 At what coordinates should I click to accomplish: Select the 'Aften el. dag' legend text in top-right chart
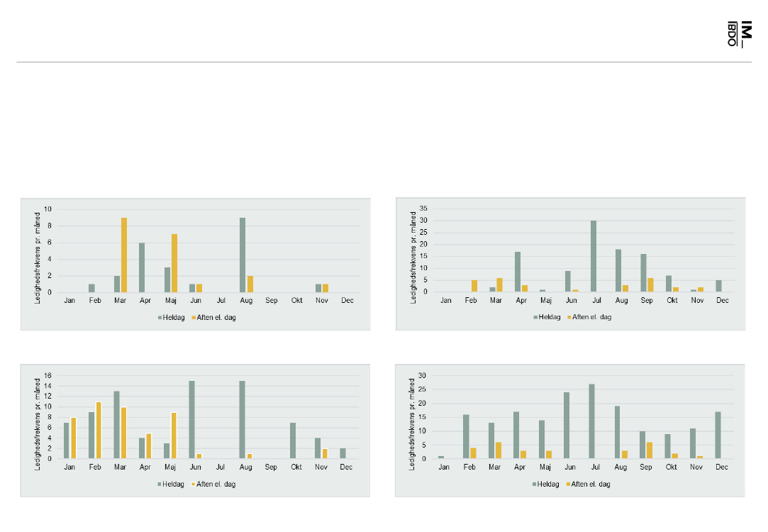pos(591,318)
